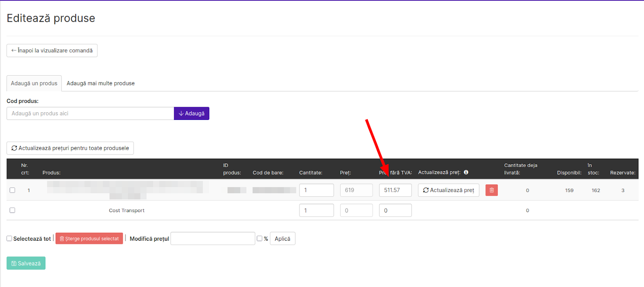The image size is (644, 287).
Task: Enable the Selectează tot checkbox
Action: tap(9, 238)
